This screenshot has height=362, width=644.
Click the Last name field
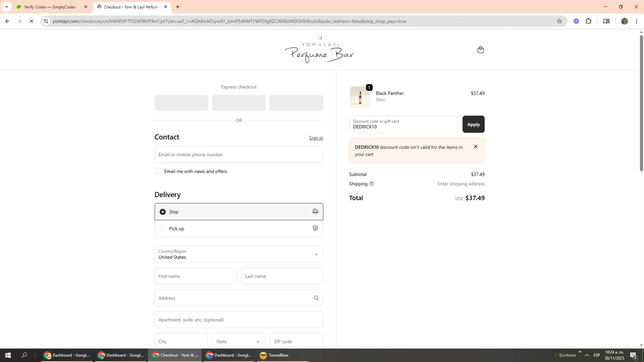point(282,276)
